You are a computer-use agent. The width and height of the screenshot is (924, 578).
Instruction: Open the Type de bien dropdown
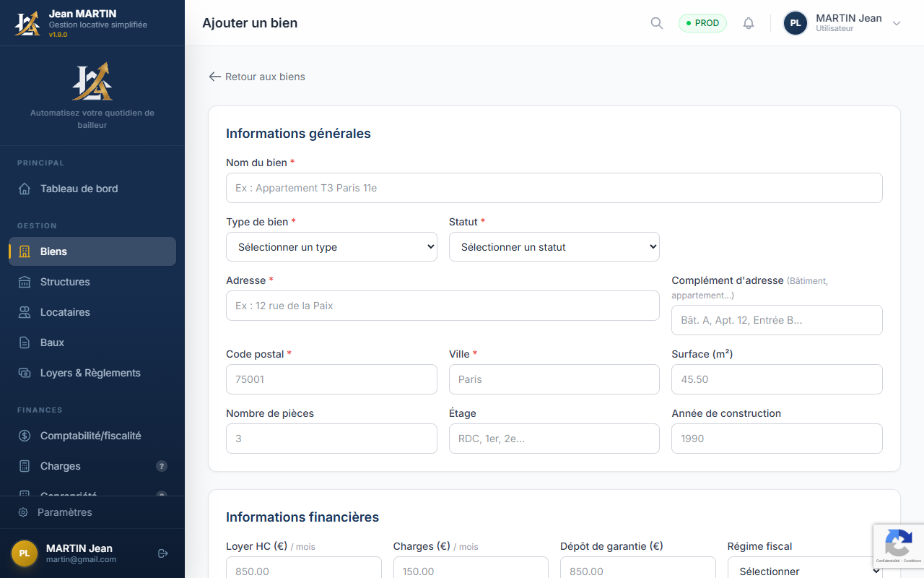pos(331,246)
